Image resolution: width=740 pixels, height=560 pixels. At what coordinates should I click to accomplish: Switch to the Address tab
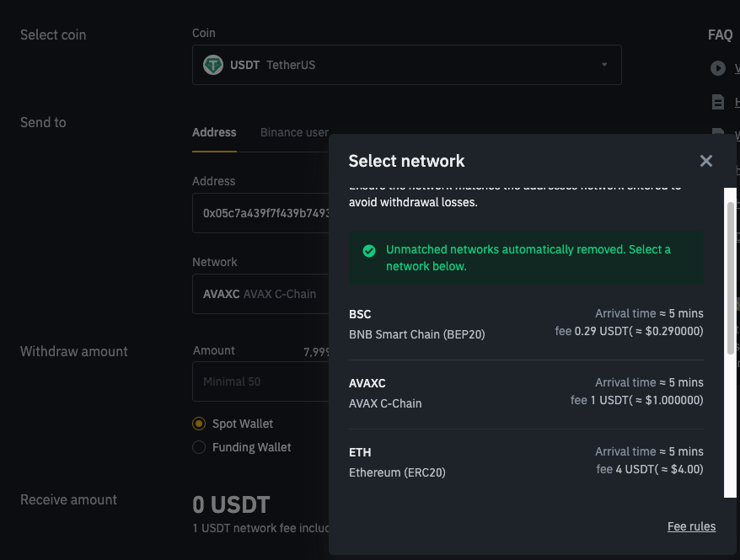(x=214, y=132)
